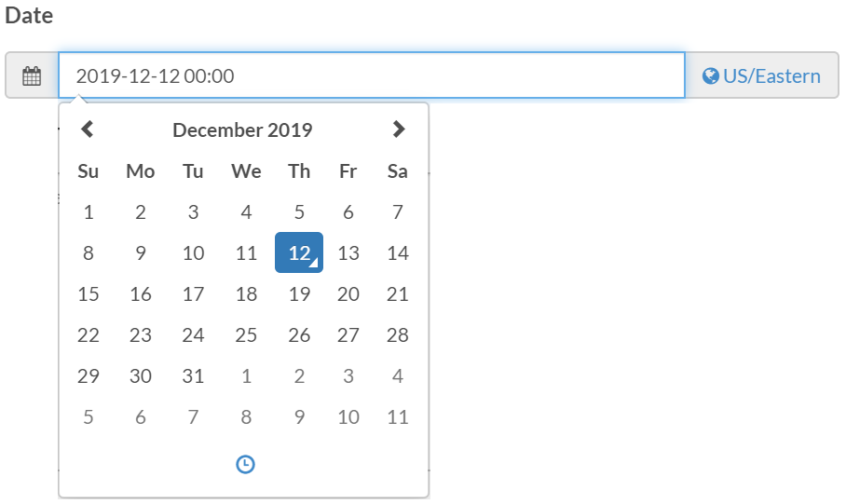Go to previous month with left chevron
The width and height of the screenshot is (846, 504).
(88, 129)
